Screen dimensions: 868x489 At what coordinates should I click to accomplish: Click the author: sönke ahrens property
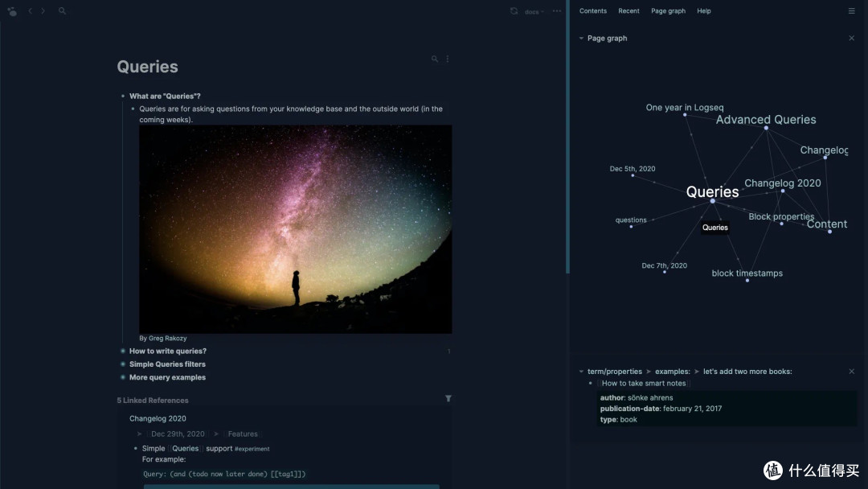point(637,397)
